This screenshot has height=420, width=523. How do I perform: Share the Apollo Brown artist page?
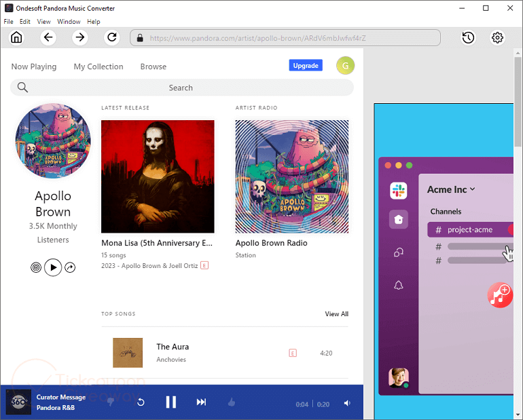click(x=70, y=267)
